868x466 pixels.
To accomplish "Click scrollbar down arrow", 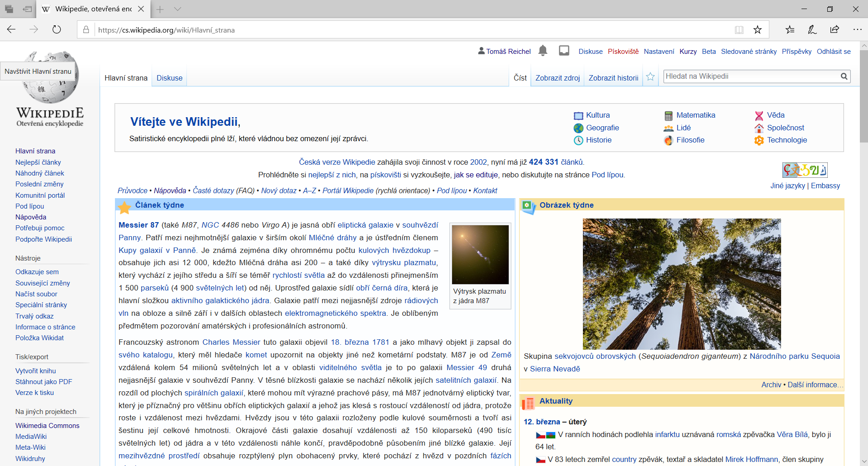I will coord(863,461).
